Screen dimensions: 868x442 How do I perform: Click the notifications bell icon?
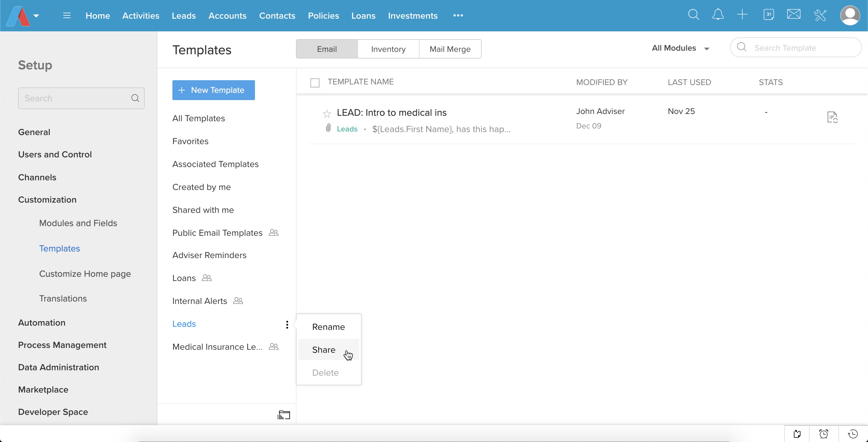[x=718, y=15]
